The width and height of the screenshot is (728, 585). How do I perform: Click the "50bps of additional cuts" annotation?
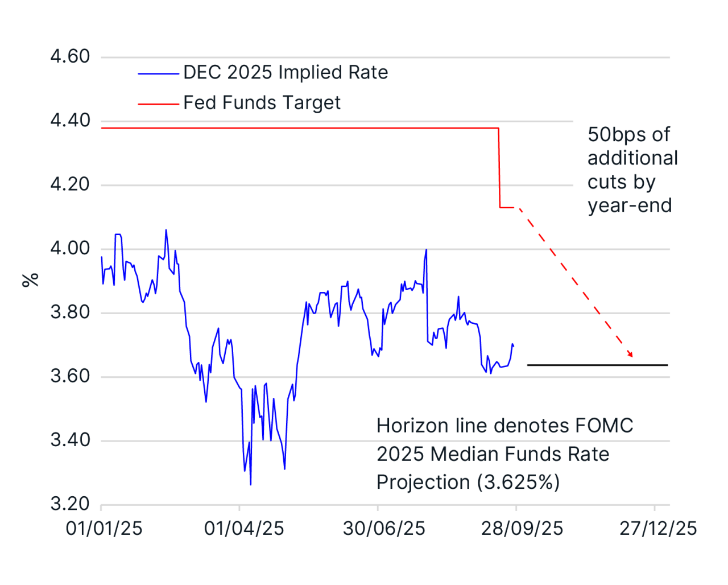pyautogui.click(x=632, y=170)
